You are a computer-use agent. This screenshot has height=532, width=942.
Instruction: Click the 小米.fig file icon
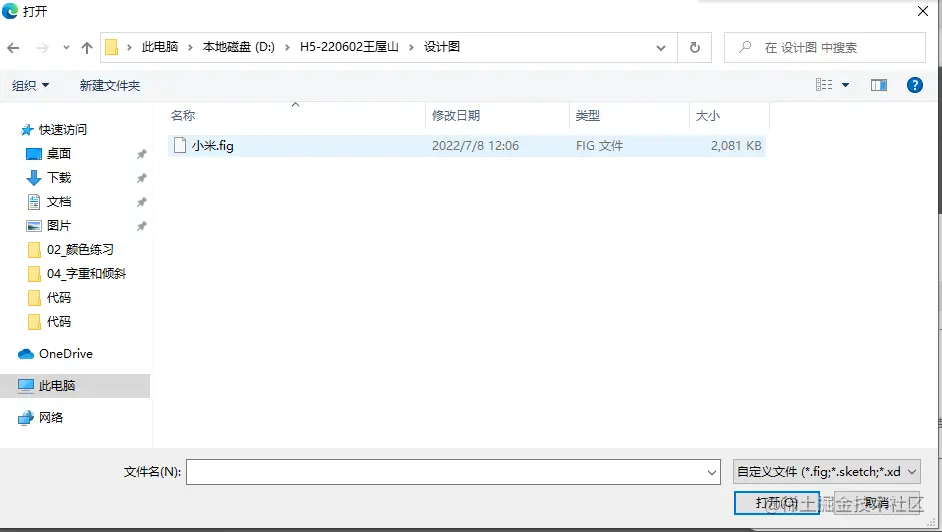(x=180, y=145)
